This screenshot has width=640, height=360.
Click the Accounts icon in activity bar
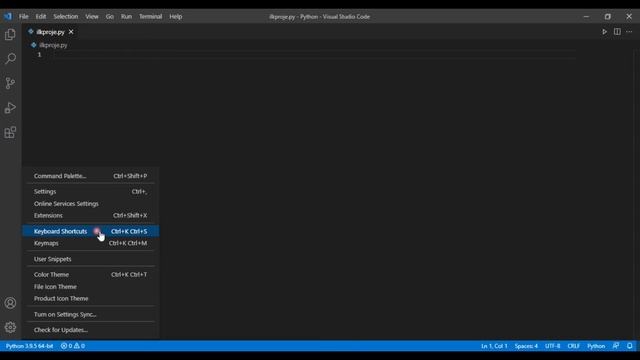pyautogui.click(x=10, y=303)
